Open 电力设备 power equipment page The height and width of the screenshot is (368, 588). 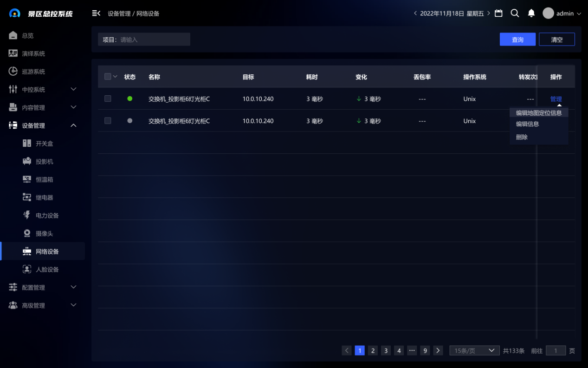[47, 216]
